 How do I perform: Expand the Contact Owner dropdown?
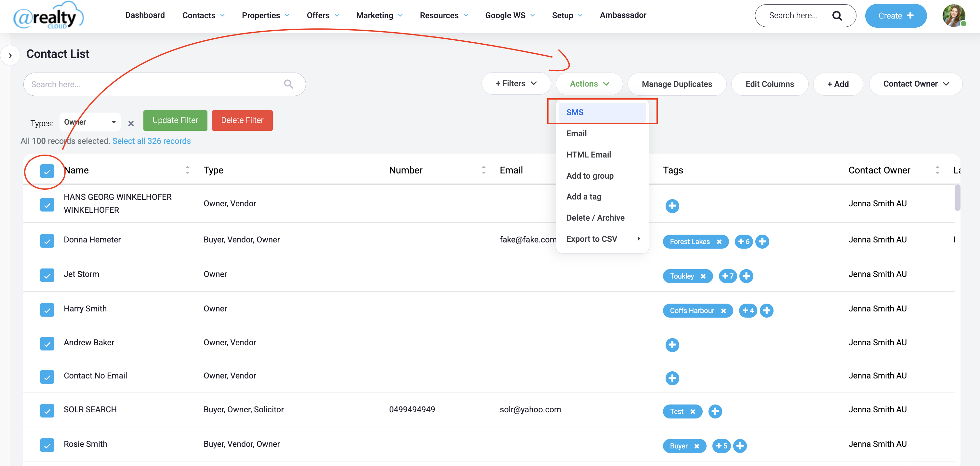pos(915,84)
